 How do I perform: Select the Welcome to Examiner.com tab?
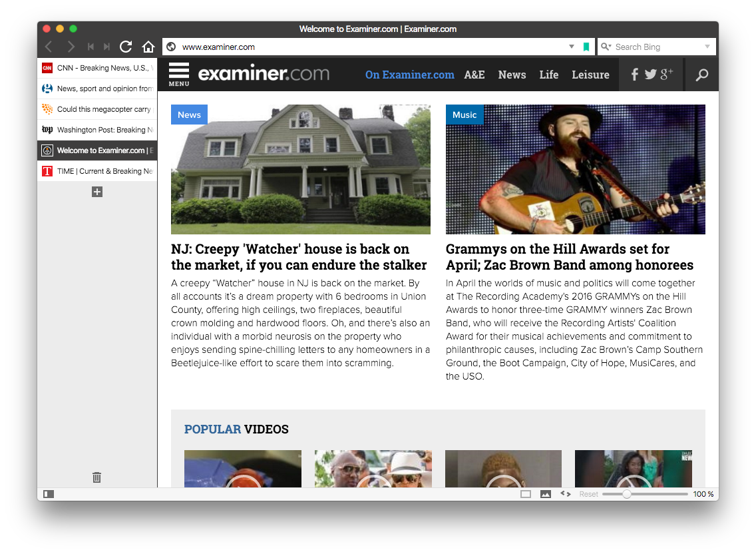coord(97,150)
